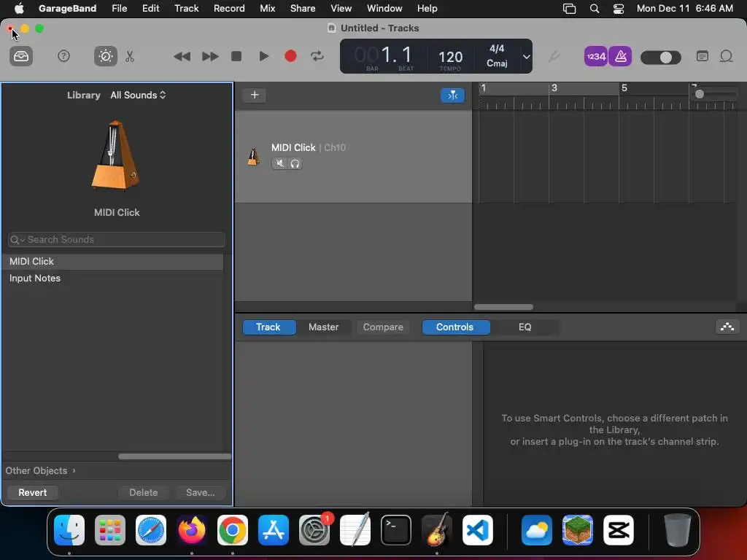The image size is (747, 560).
Task: Open the Note Pad button
Action: tap(703, 56)
